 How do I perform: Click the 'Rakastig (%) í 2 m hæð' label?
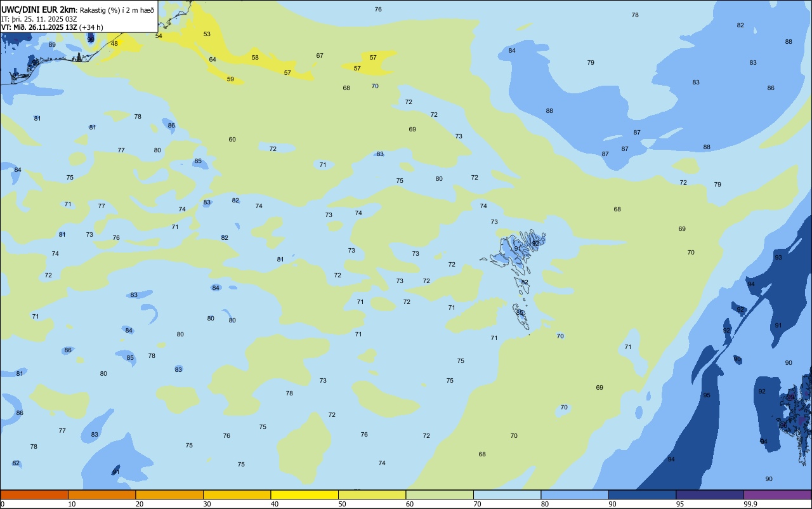[117, 10]
